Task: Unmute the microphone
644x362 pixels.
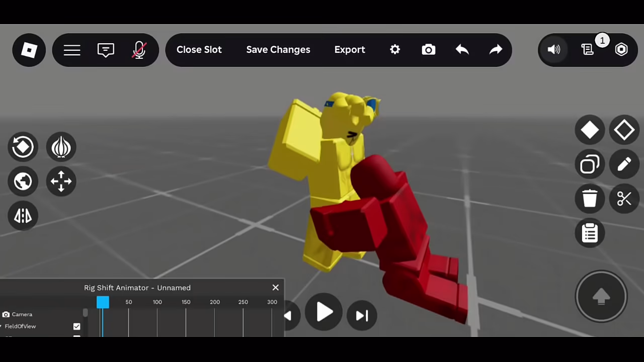Action: tap(139, 50)
